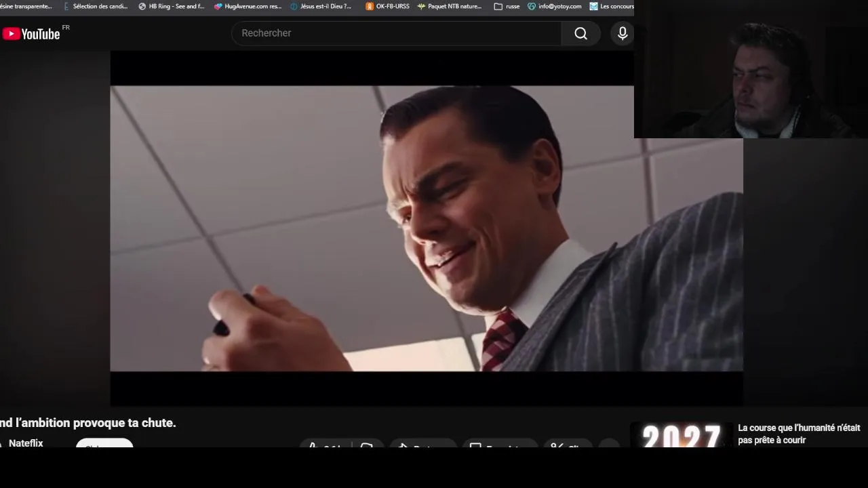Open 'Paquet NTB nature...' bookmark
The image size is (868, 488).
450,6
